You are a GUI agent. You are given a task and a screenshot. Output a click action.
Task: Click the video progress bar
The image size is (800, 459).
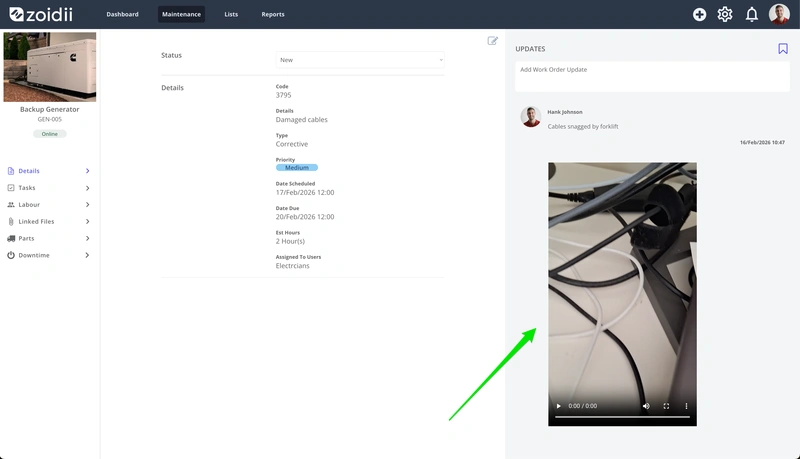pyautogui.click(x=622, y=417)
